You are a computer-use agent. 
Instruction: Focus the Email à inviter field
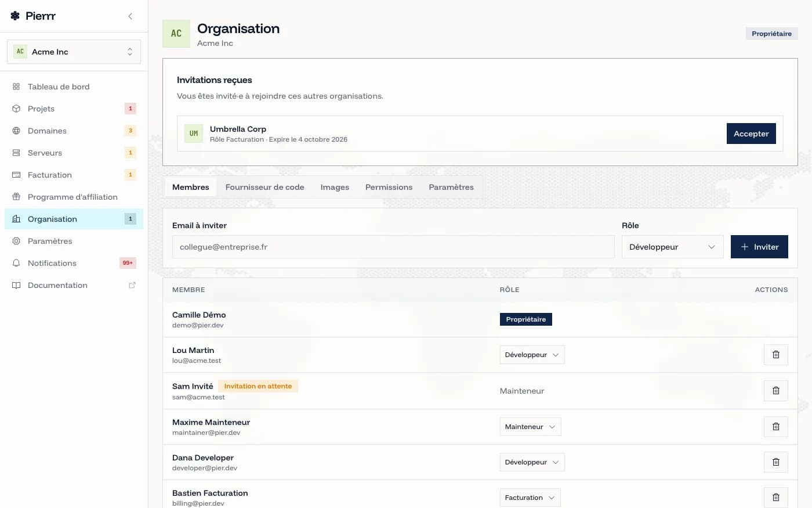(x=393, y=247)
